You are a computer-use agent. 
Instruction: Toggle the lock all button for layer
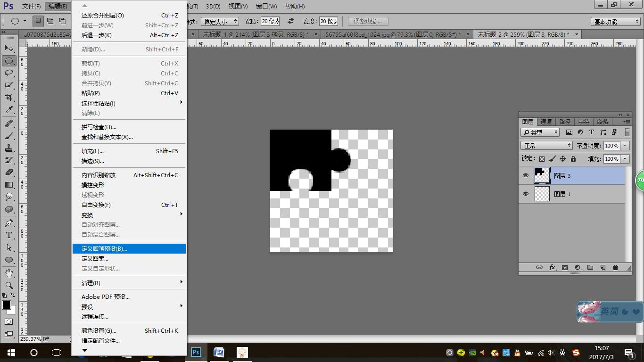573,159
